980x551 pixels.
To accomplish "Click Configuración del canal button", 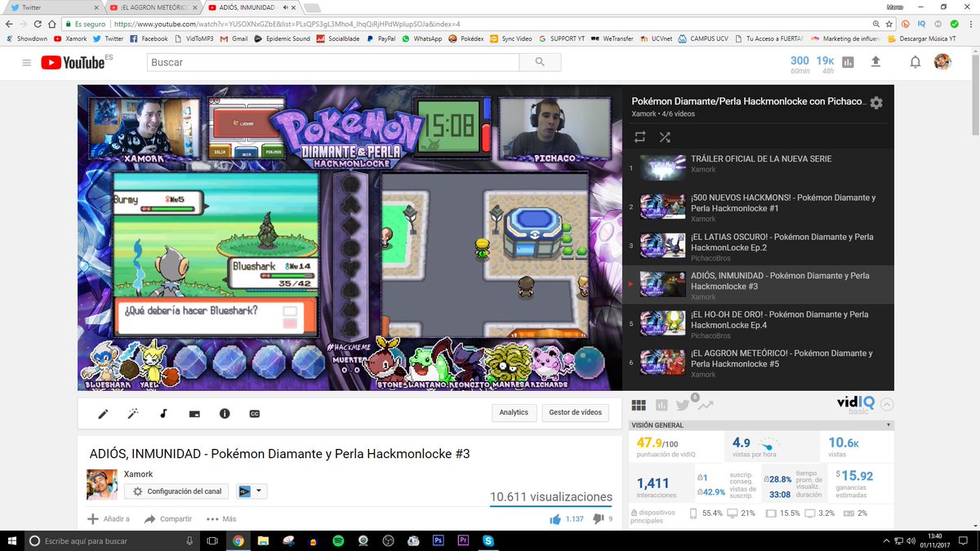I will point(177,491).
